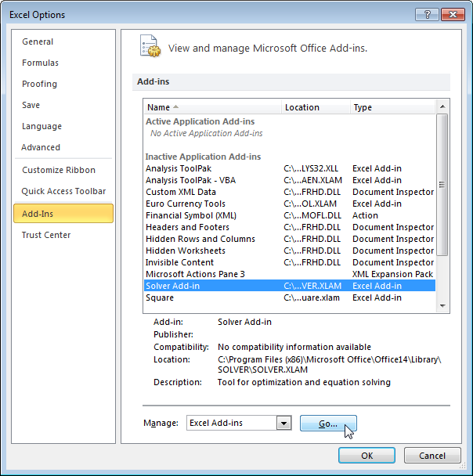
Task: Select the Euro Currency Tools add-in
Action: coord(290,204)
